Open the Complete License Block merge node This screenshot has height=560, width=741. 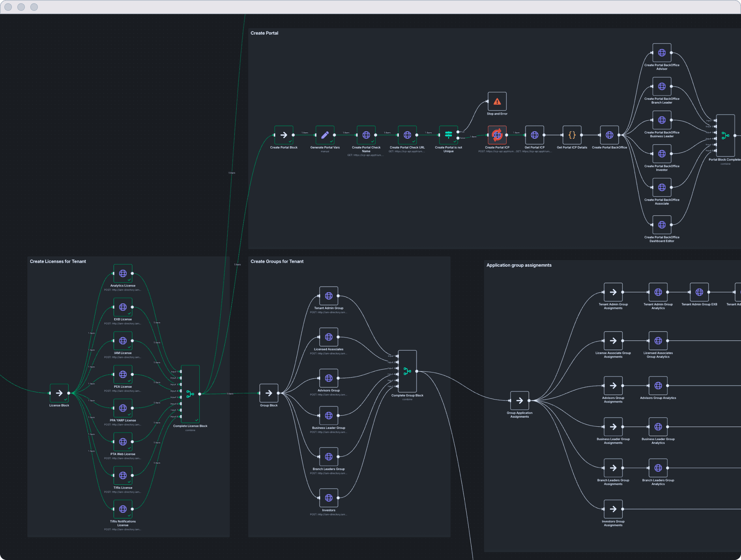(190, 394)
